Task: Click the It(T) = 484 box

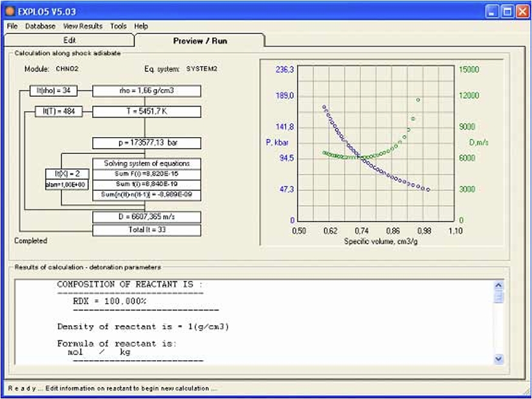Action: (x=59, y=112)
